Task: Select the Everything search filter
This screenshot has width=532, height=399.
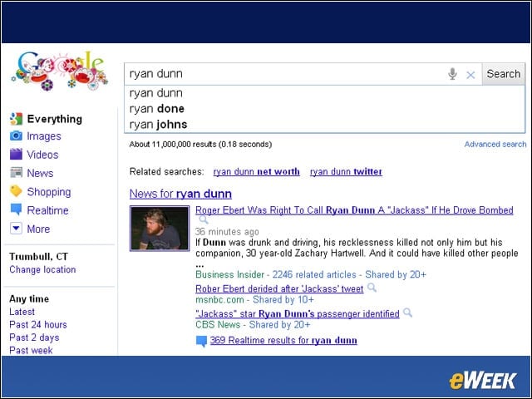Action: click(55, 119)
